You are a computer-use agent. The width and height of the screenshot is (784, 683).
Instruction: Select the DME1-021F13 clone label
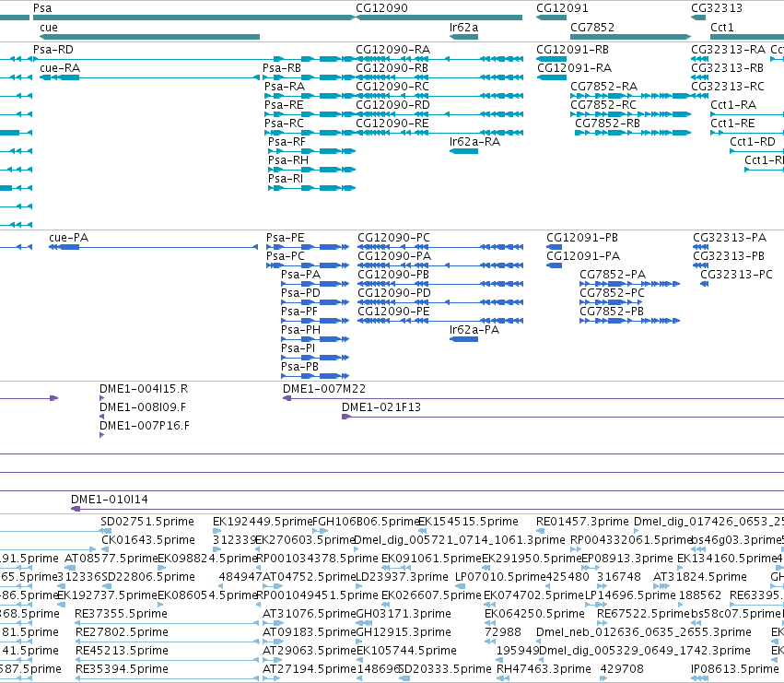(381, 407)
